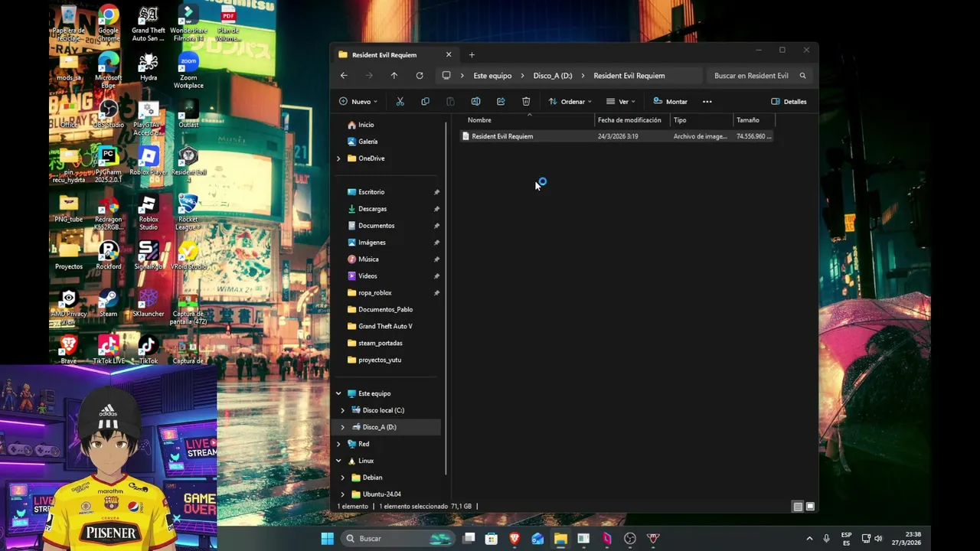
Task: Click the Buscar en Resident Evil search field
Action: [758, 76]
